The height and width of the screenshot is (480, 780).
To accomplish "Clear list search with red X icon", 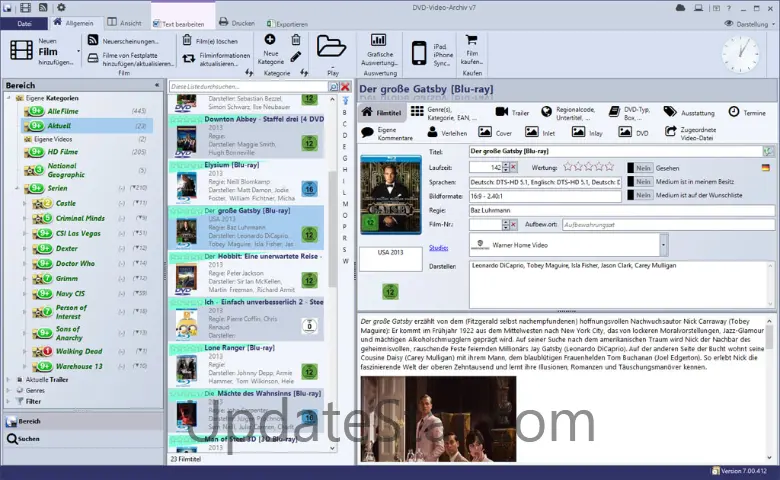I will tap(345, 87).
